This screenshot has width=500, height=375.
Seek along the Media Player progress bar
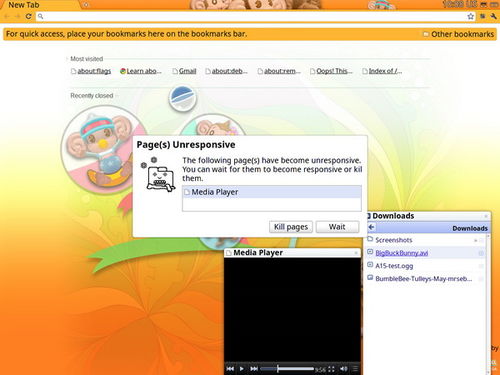pyautogui.click(x=287, y=369)
